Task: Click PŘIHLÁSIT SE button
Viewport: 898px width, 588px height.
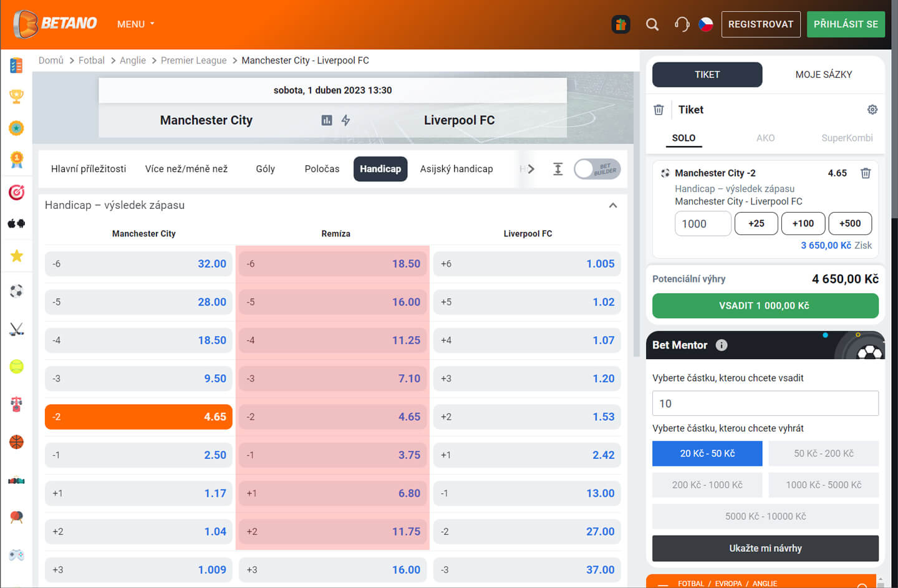Action: (846, 24)
